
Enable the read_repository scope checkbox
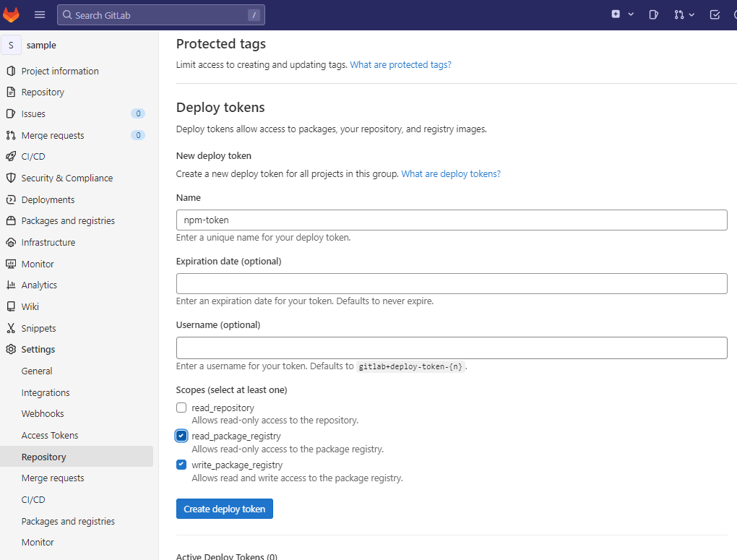181,407
